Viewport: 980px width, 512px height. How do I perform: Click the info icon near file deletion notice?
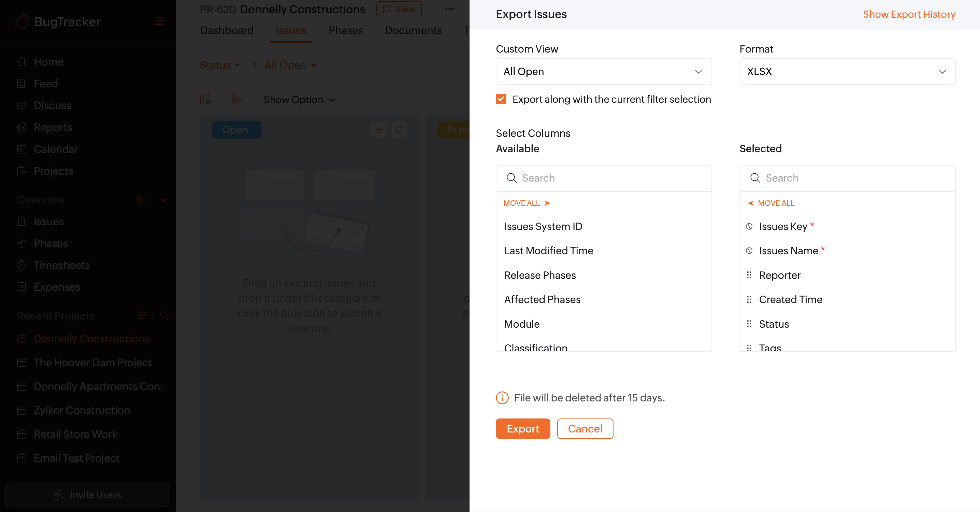(502, 398)
